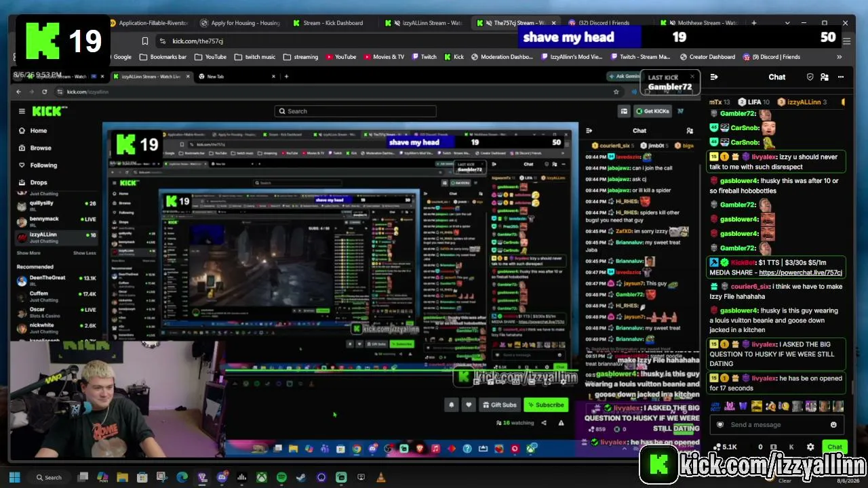Open the Windows Start menu
The height and width of the screenshot is (488, 868).
15,478
